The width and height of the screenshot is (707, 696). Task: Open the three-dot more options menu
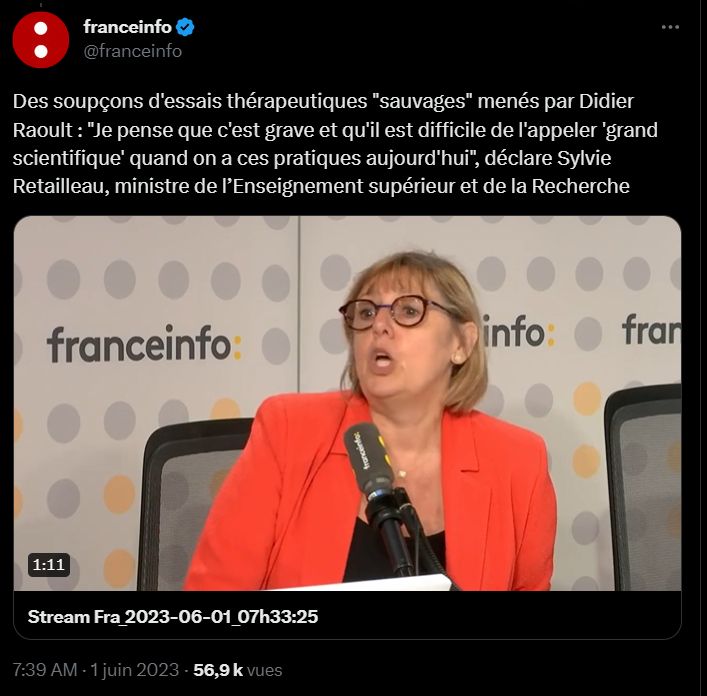coord(670,27)
